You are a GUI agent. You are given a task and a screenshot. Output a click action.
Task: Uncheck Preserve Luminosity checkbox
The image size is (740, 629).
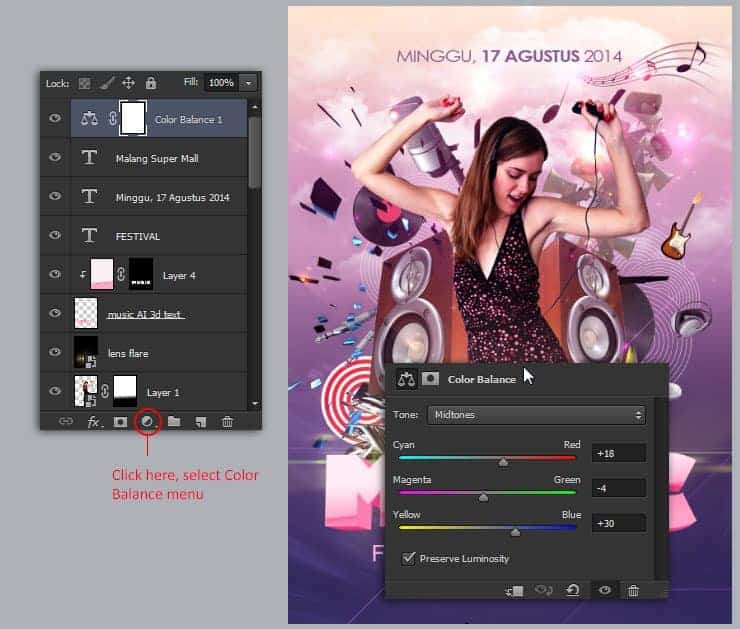coord(408,558)
